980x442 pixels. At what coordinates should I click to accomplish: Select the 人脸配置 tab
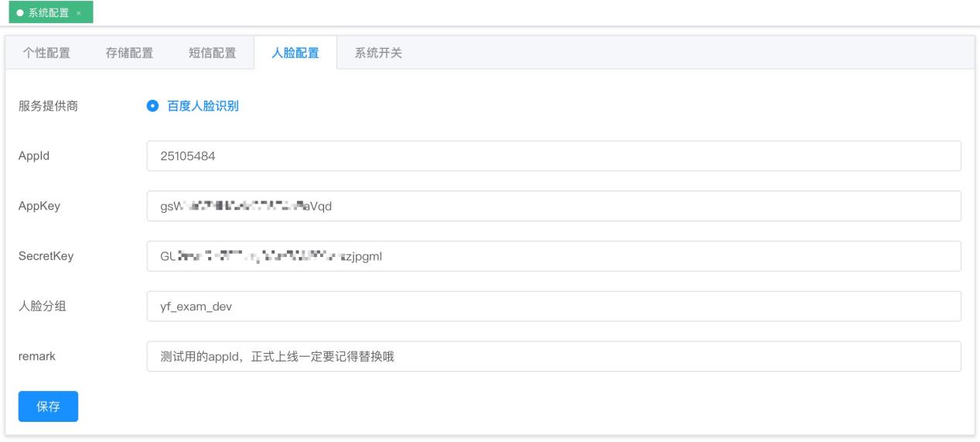(x=295, y=53)
